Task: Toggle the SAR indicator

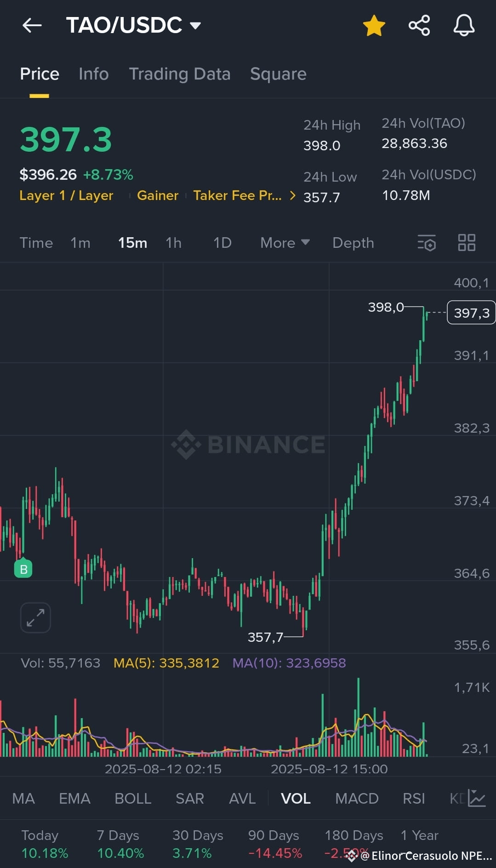Action: click(190, 799)
